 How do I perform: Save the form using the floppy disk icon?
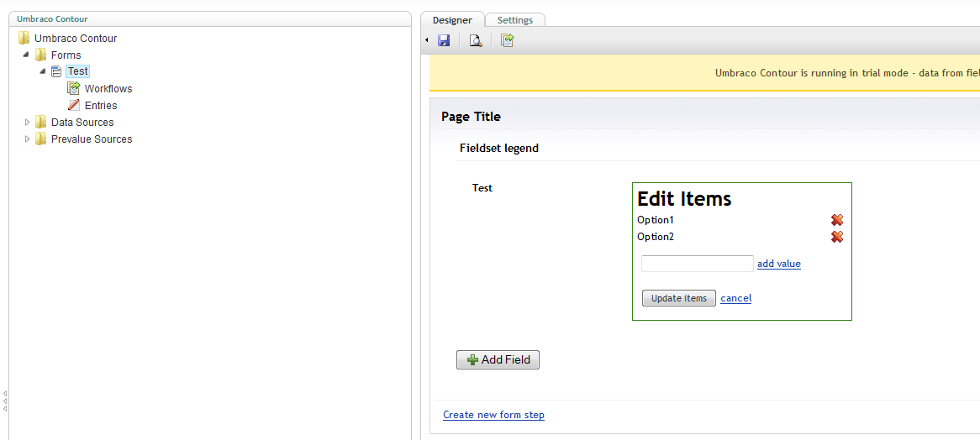pos(444,40)
